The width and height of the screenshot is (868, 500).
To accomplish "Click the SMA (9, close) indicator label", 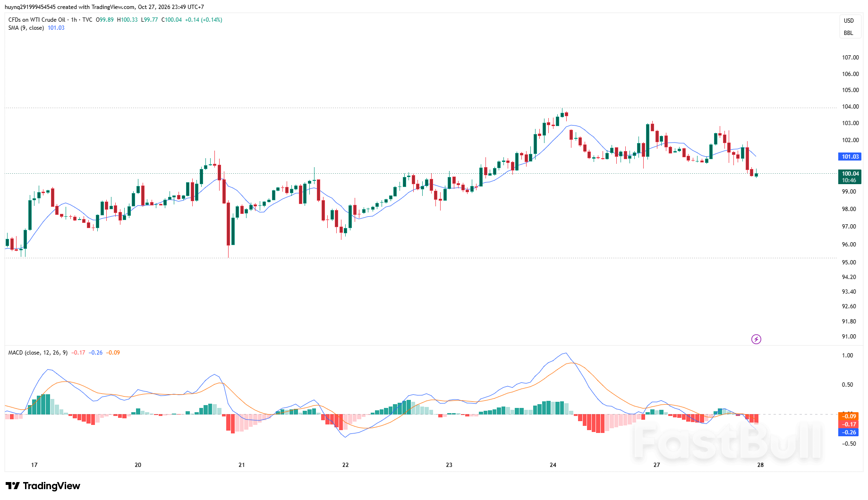I will point(26,28).
